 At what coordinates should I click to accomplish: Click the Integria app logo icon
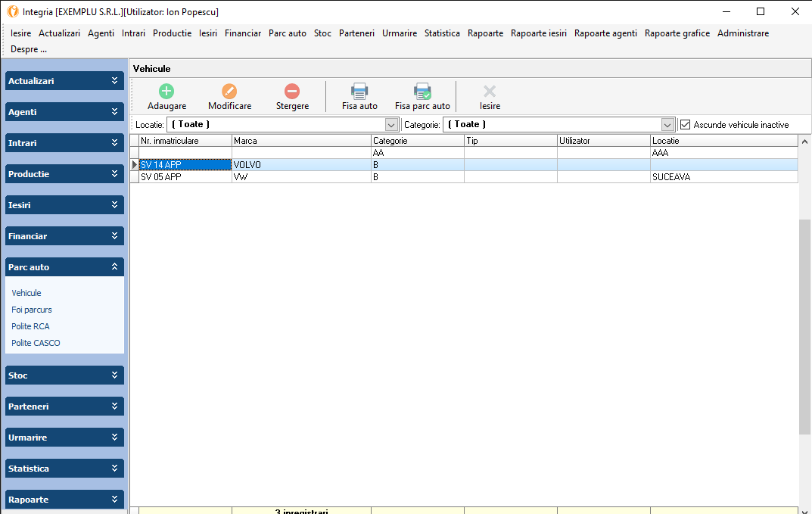12,11
